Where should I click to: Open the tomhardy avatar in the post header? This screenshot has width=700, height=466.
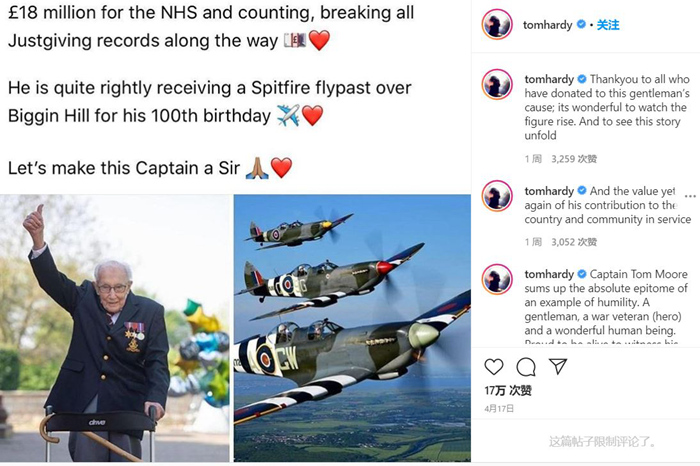click(x=497, y=25)
